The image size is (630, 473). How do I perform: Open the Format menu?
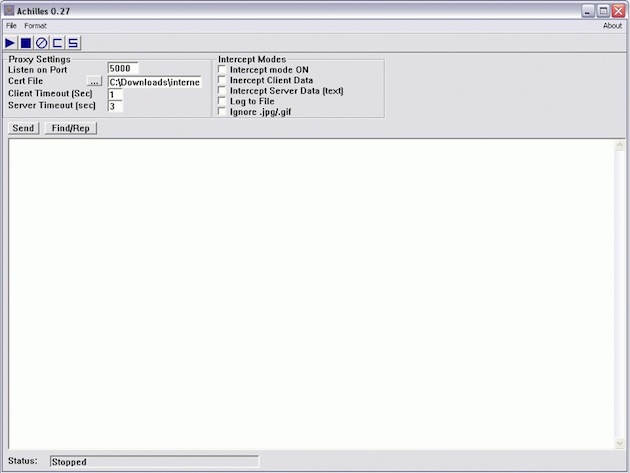(x=35, y=25)
